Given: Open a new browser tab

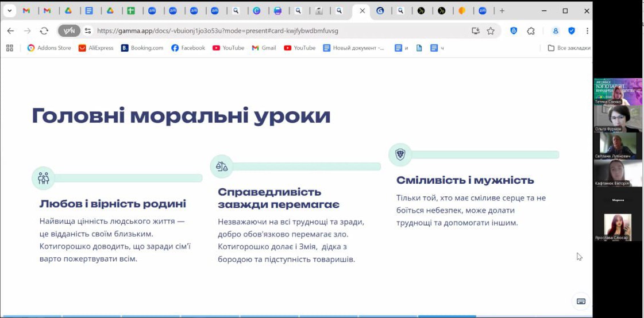Looking at the screenshot, I should coord(502,11).
